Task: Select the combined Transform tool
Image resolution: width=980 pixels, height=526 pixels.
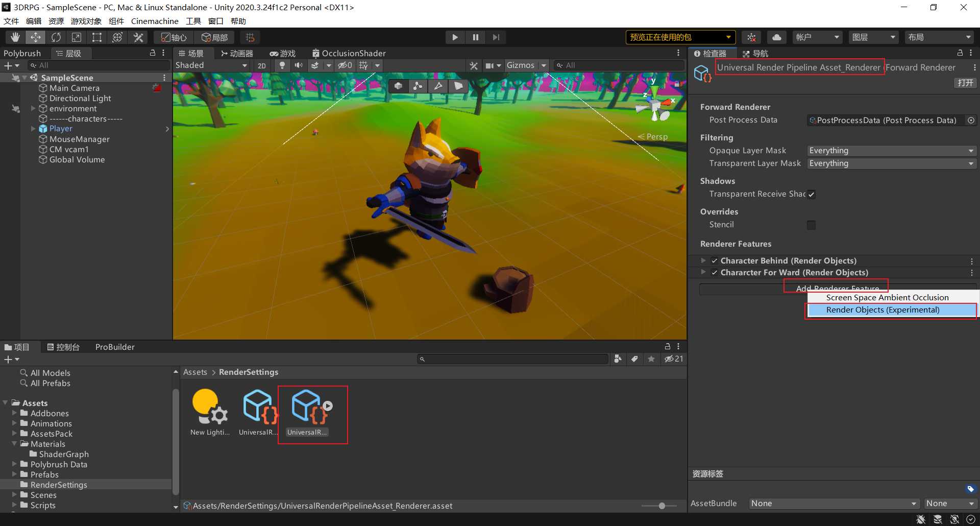Action: (117, 37)
